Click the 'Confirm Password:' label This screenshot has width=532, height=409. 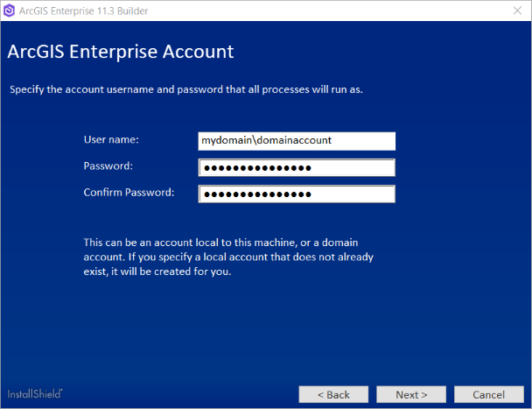pos(129,192)
